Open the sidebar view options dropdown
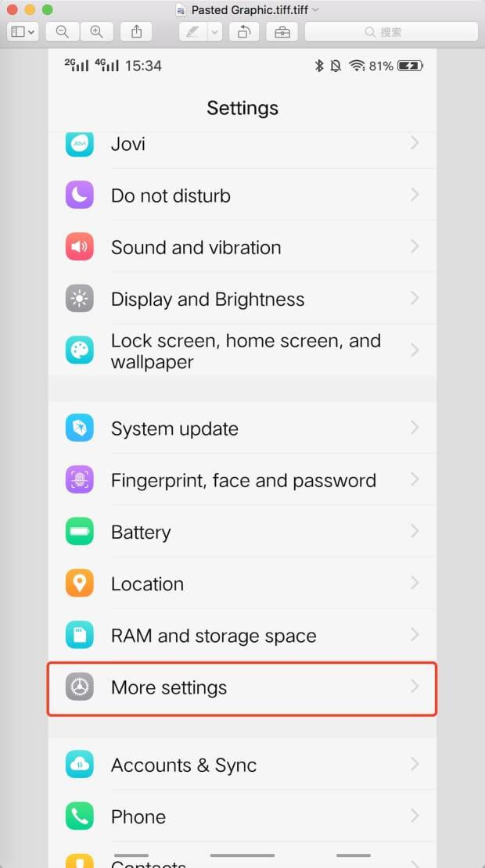Viewport: 485px width, 868px height. pyautogui.click(x=22, y=31)
